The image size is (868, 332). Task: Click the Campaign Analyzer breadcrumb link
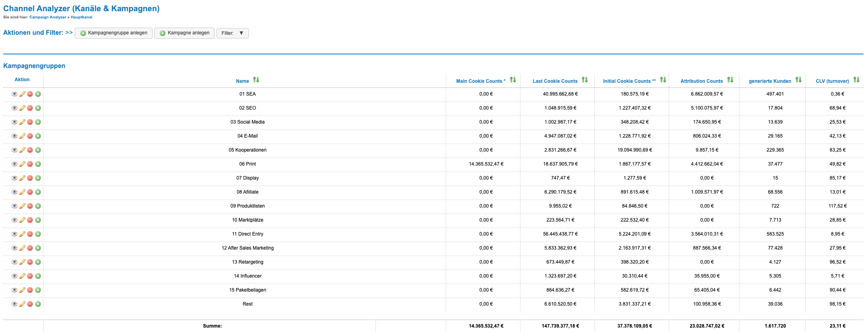[x=48, y=17]
